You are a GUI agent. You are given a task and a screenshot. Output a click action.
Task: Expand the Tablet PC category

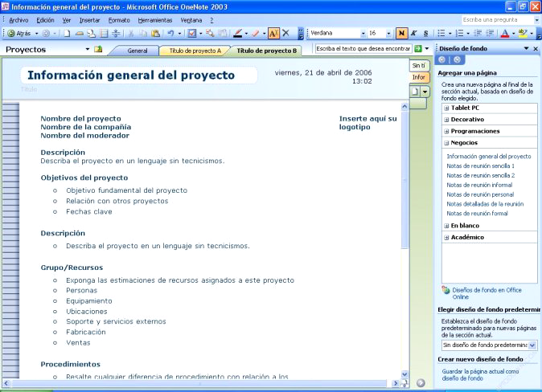tap(446, 108)
